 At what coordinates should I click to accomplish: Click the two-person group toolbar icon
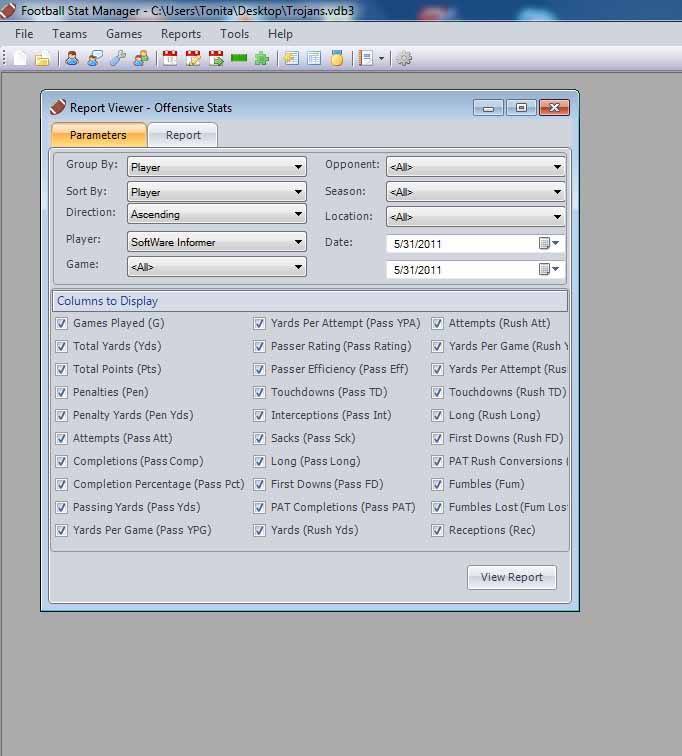141,58
